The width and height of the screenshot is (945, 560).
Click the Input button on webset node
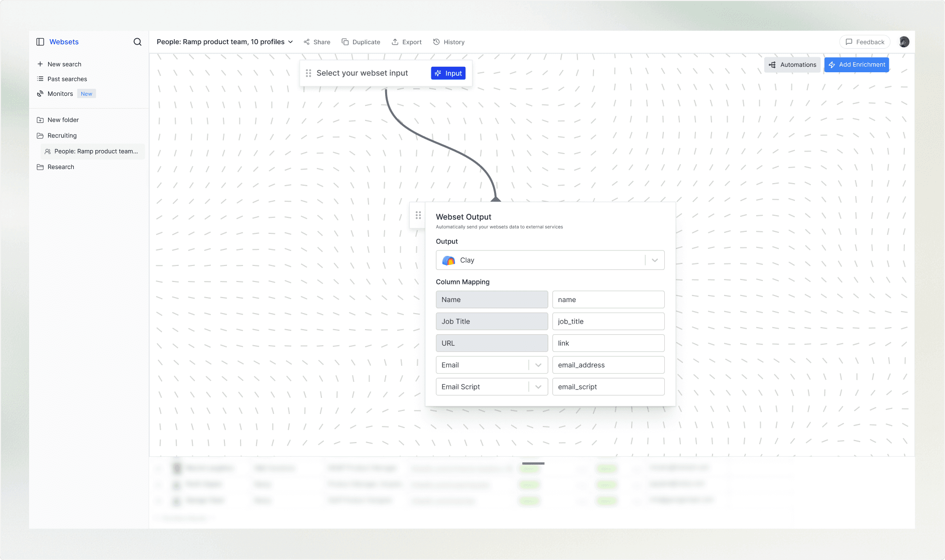(x=448, y=73)
